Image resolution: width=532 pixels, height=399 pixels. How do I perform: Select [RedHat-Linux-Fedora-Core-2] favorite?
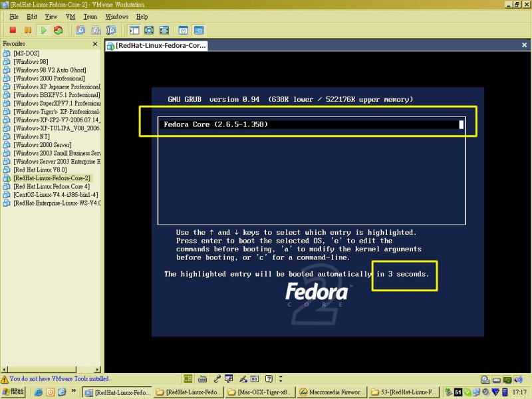(x=52, y=178)
